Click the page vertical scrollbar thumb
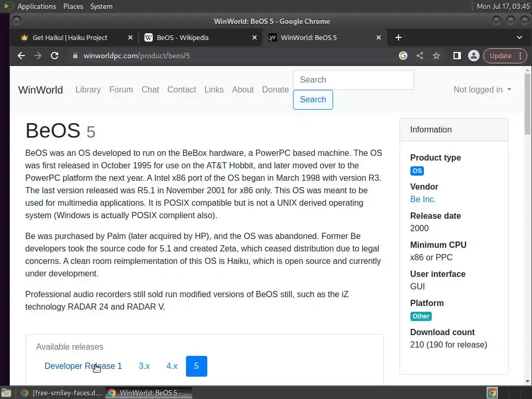The width and height of the screenshot is (532, 399). [x=527, y=103]
